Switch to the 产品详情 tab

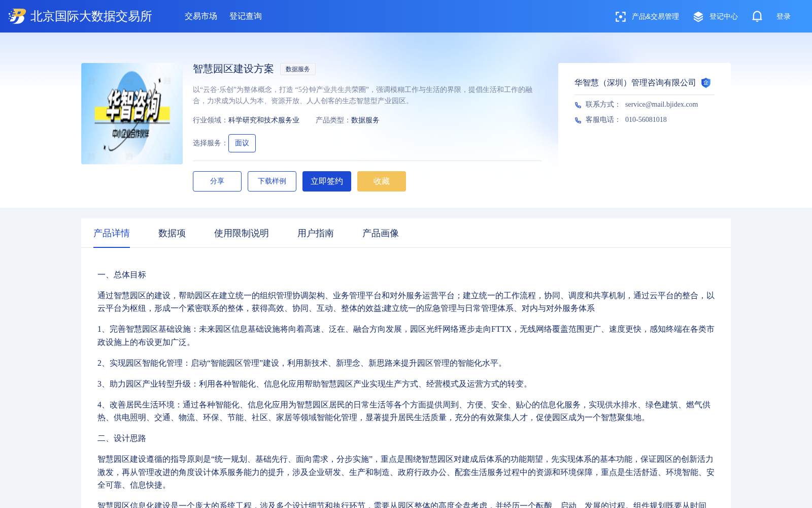click(x=112, y=233)
